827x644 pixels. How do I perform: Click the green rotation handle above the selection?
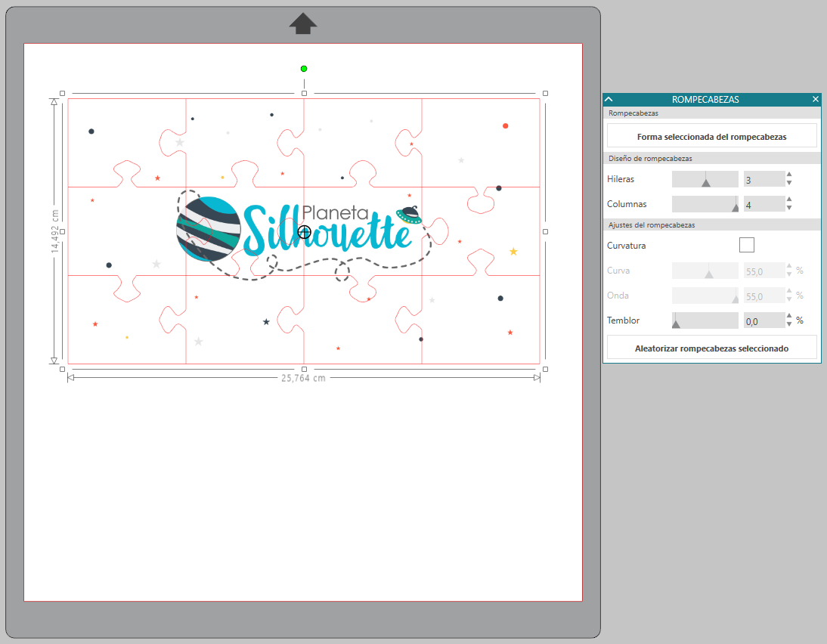click(x=304, y=69)
